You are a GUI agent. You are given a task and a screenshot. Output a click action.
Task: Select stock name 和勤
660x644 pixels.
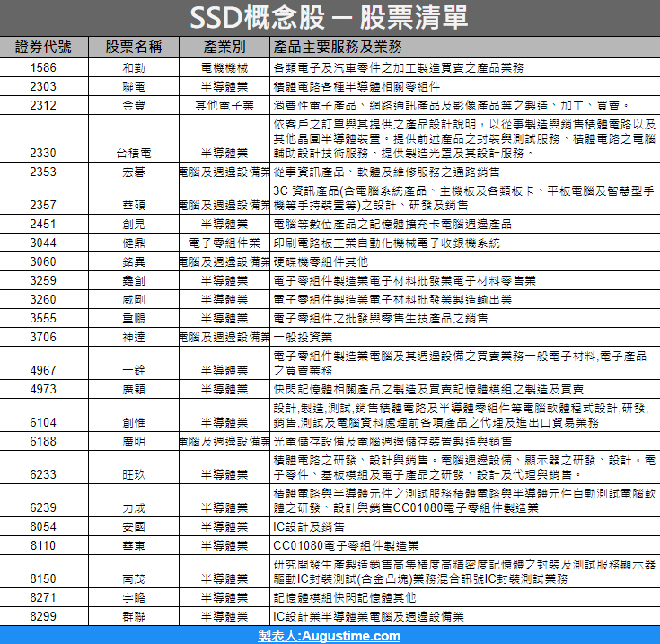click(x=134, y=68)
